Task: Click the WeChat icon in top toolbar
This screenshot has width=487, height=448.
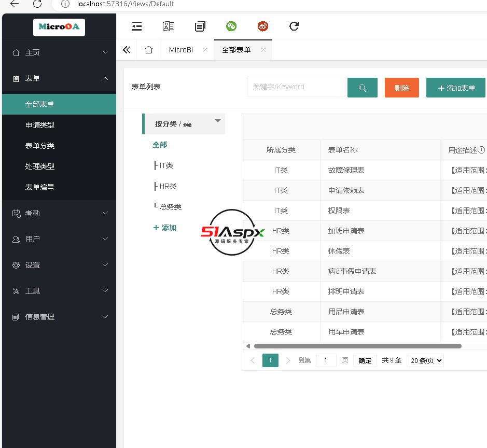Action: click(231, 26)
